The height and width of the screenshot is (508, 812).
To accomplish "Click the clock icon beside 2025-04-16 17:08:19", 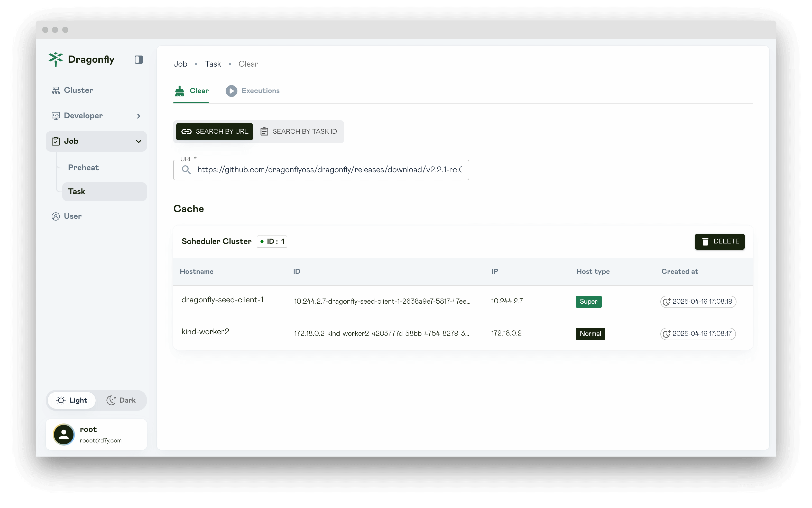I will click(667, 302).
